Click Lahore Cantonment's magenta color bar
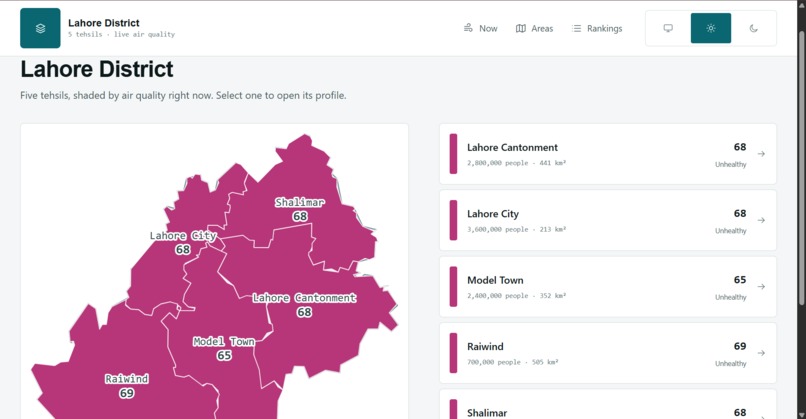This screenshot has width=806, height=419. point(453,154)
